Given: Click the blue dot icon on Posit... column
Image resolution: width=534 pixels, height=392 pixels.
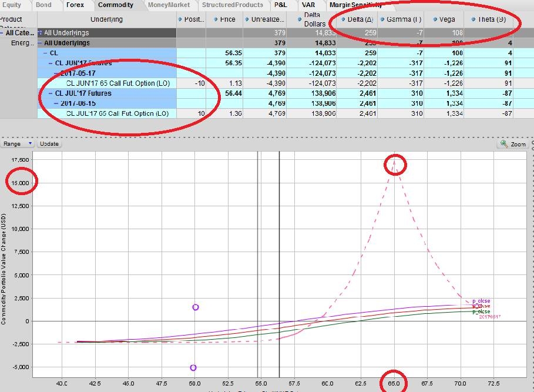Looking at the screenshot, I should click(x=180, y=19).
